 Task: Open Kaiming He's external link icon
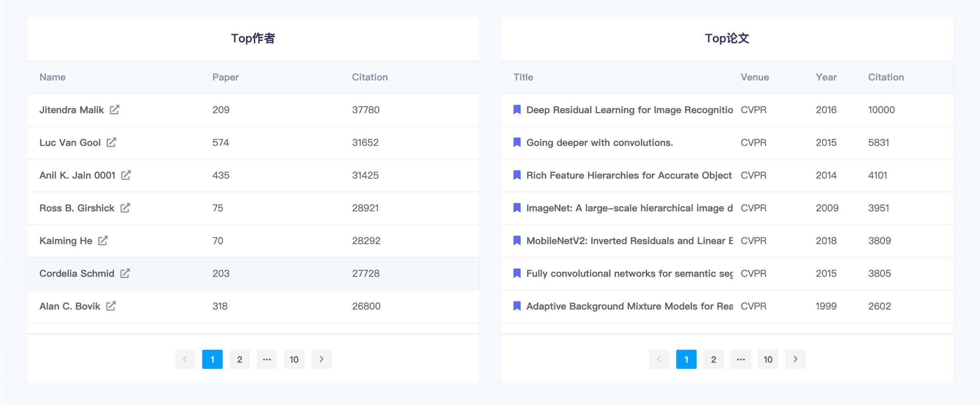[103, 241]
